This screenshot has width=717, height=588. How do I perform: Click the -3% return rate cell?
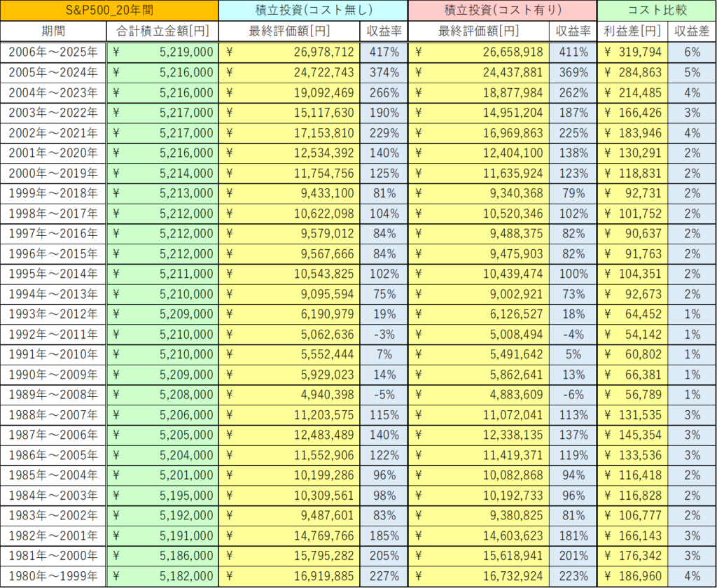pyautogui.click(x=384, y=335)
